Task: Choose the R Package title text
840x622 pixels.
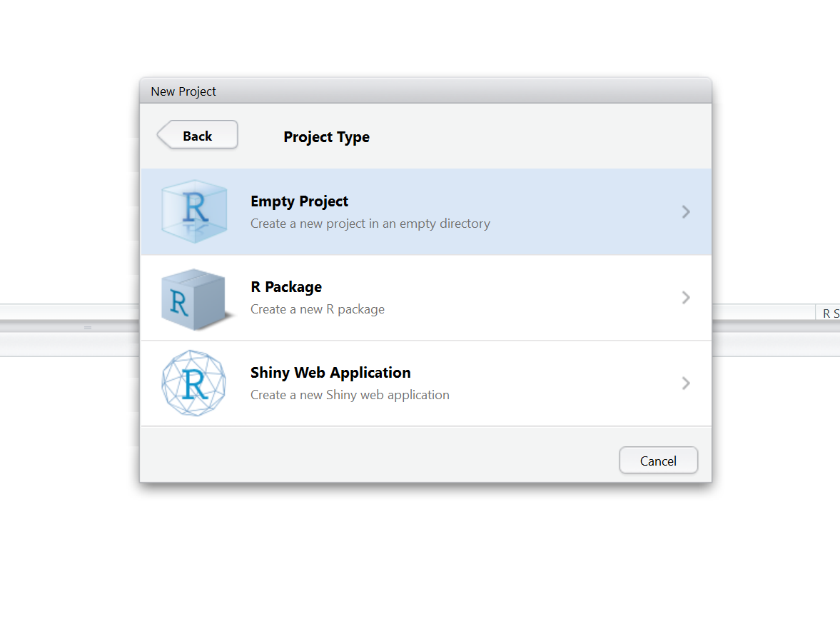Action: 286,287
